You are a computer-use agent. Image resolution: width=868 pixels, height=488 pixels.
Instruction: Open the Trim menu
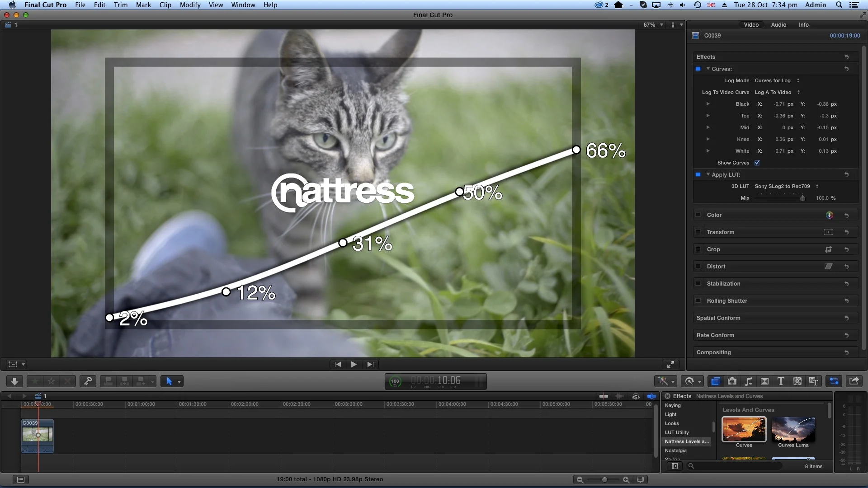coord(120,5)
